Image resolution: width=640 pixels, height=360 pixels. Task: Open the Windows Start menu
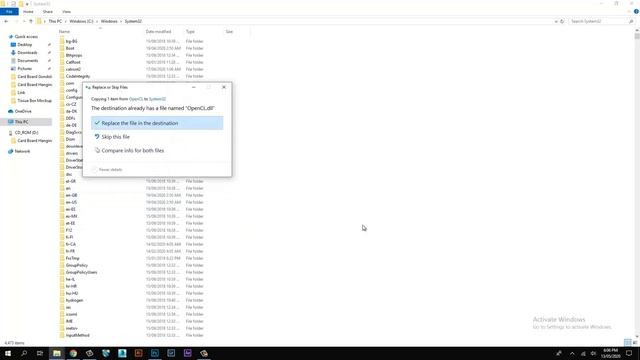pos(8,353)
